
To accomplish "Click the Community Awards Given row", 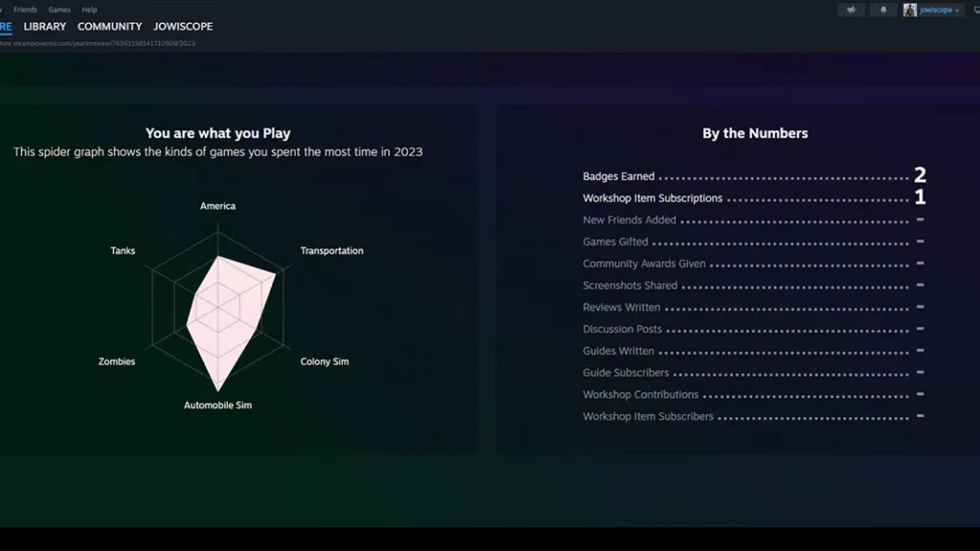I will pos(754,264).
